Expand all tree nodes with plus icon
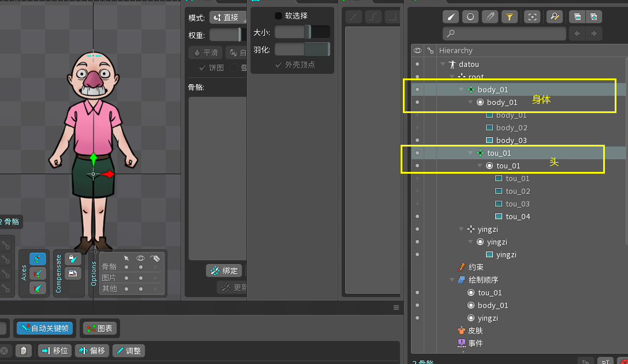 tap(593, 17)
